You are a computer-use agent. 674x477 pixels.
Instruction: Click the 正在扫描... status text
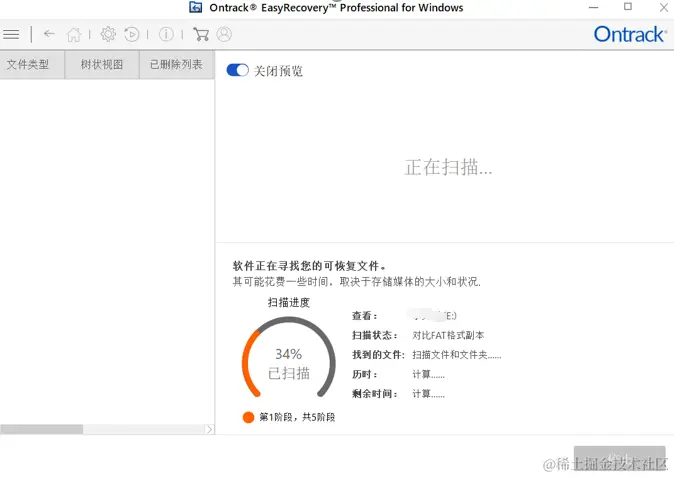click(x=448, y=167)
